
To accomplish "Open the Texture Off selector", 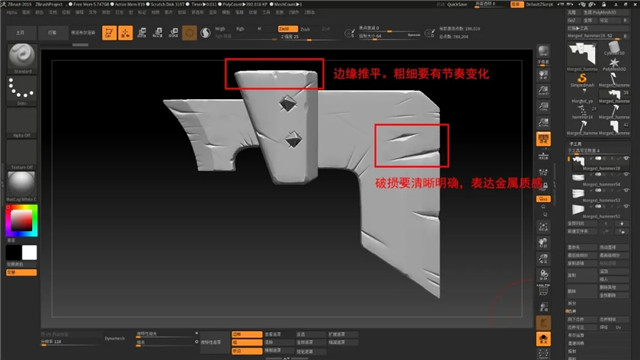I will click(22, 155).
